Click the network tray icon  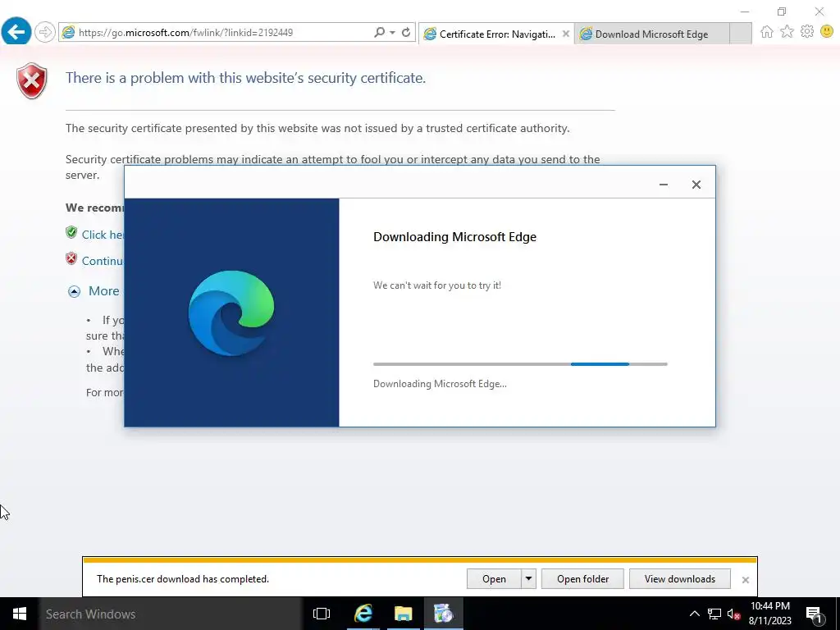click(714, 614)
